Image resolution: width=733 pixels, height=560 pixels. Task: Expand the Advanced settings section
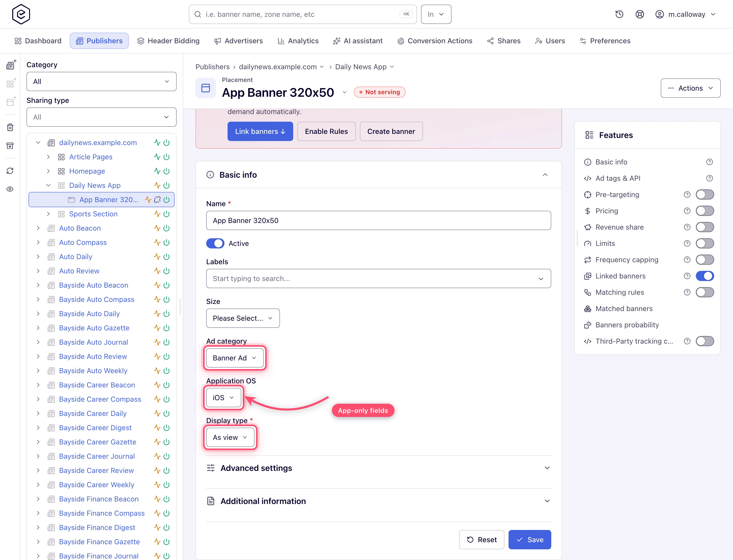pos(378,468)
